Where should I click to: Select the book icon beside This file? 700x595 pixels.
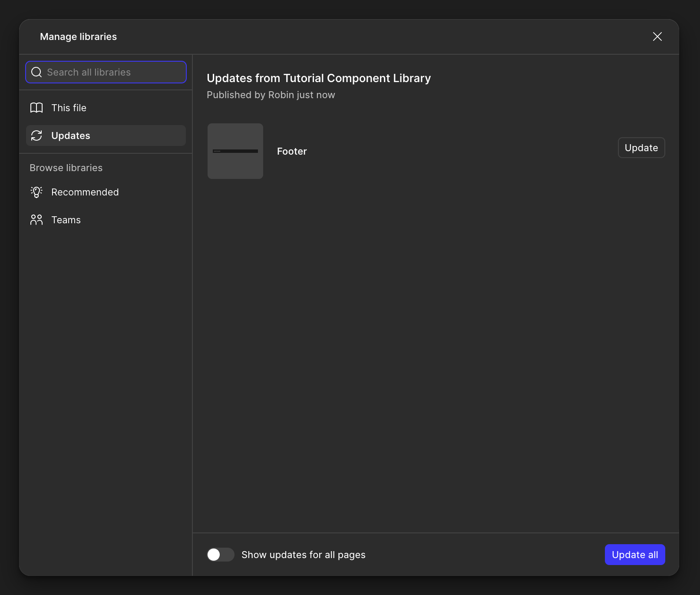pyautogui.click(x=36, y=108)
